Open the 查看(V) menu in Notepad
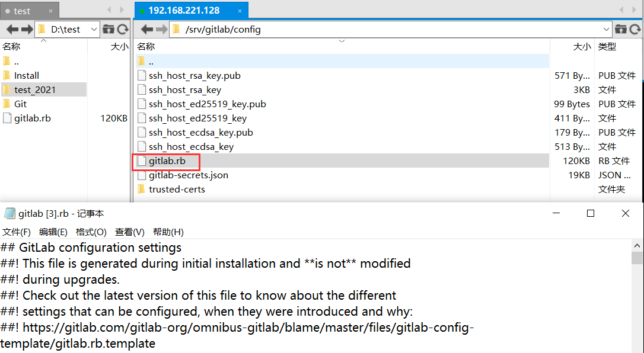 click(x=129, y=231)
